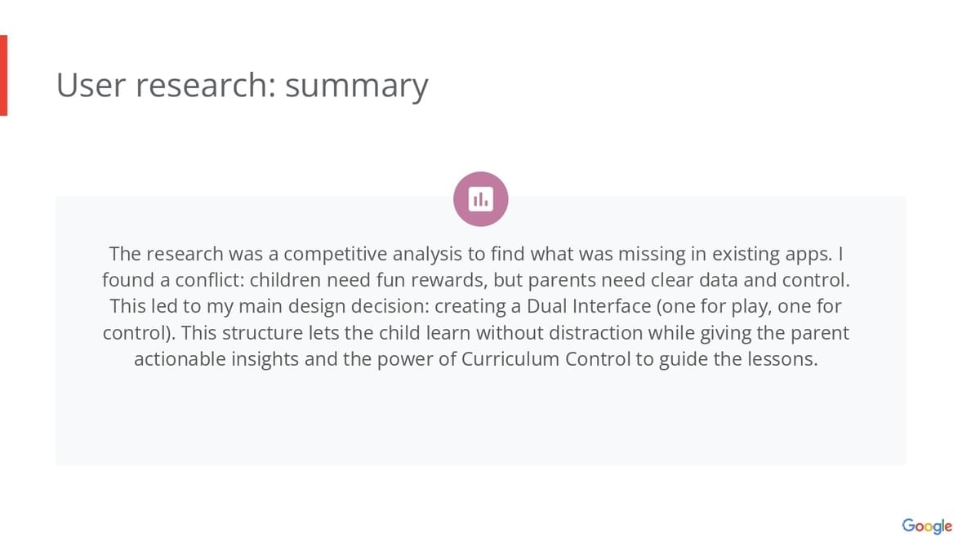The height and width of the screenshot is (551, 980).
Task: Click the word "summary" in the title
Action: tap(356, 86)
